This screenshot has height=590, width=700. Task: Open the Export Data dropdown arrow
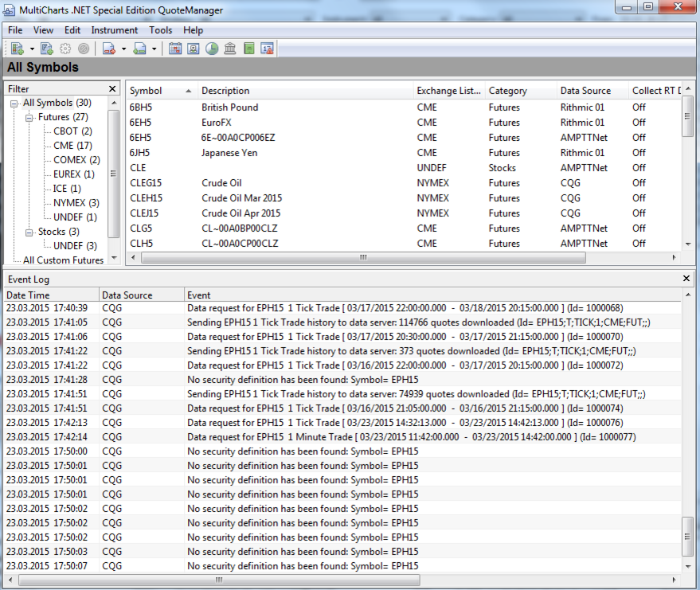point(123,49)
